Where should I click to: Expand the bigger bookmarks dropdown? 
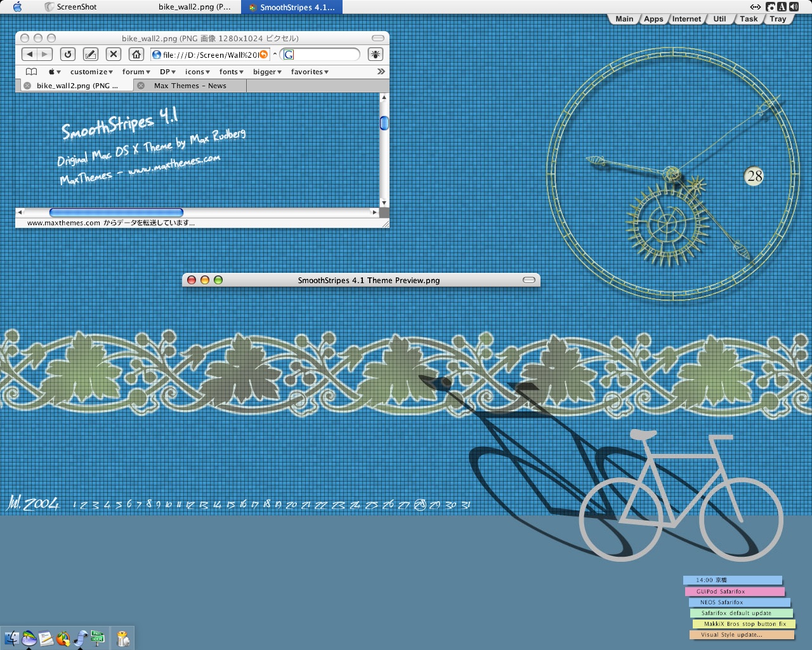(x=267, y=72)
